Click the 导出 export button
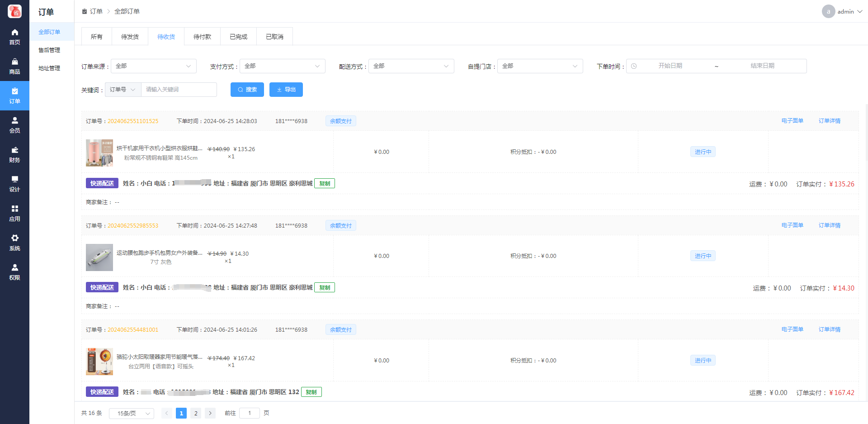 tap(286, 90)
